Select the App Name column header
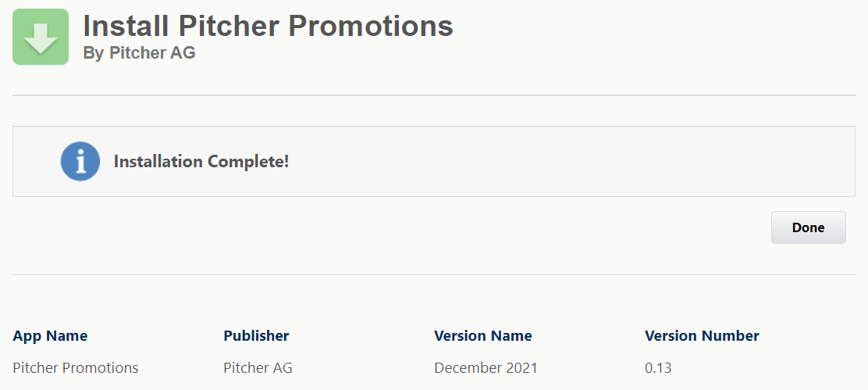 coord(50,336)
